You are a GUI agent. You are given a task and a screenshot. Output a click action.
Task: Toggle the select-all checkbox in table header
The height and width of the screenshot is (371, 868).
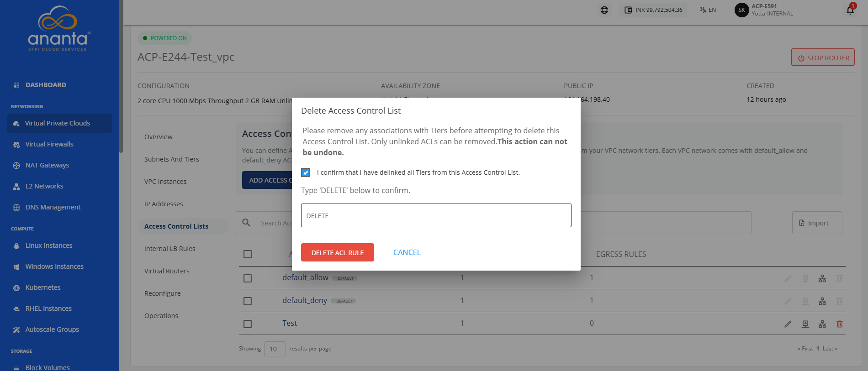(x=248, y=254)
